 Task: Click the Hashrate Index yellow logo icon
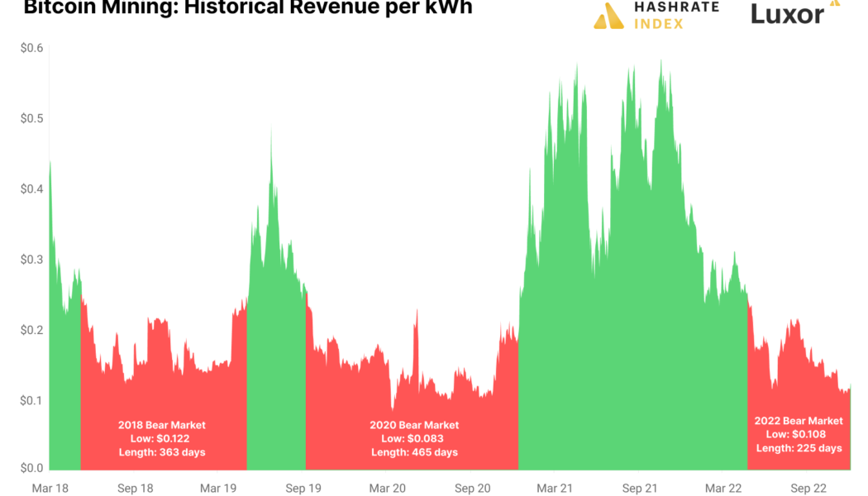[x=608, y=16]
